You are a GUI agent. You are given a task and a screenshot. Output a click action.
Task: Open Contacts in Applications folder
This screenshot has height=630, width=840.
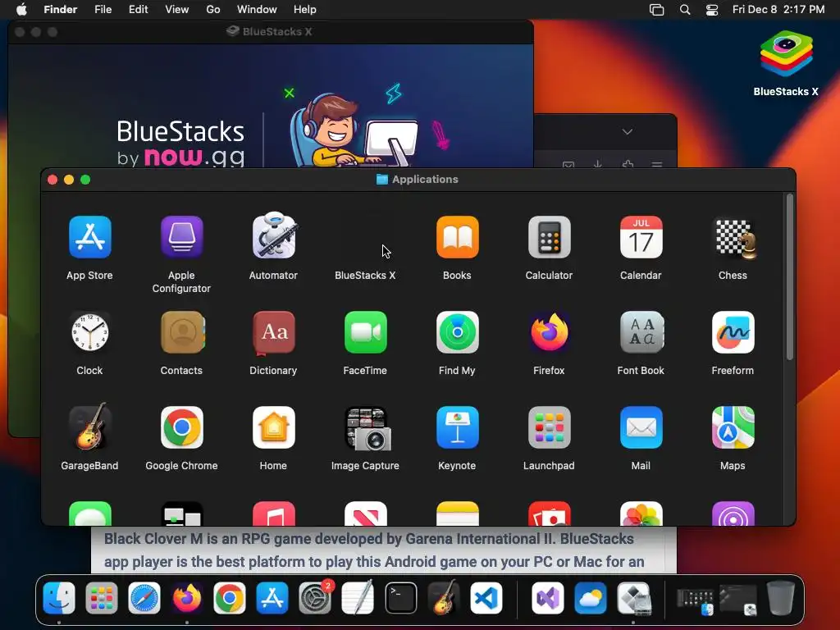tap(181, 333)
